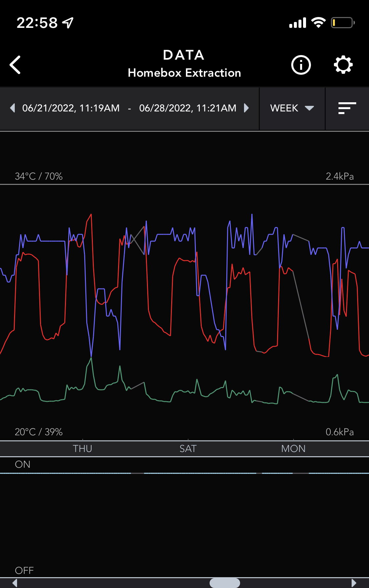Open settings via the gear icon
The height and width of the screenshot is (588, 369).
coord(343,65)
